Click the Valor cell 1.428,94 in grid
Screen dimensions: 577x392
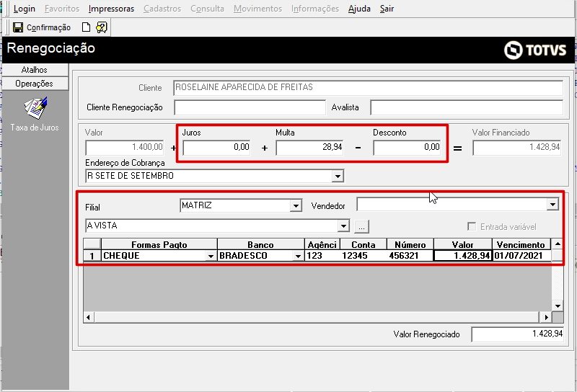463,256
